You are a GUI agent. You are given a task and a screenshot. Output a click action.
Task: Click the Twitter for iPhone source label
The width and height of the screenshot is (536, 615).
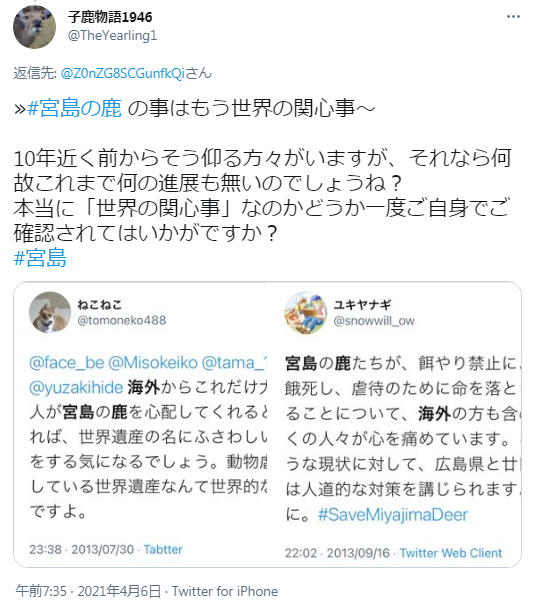pos(225,591)
